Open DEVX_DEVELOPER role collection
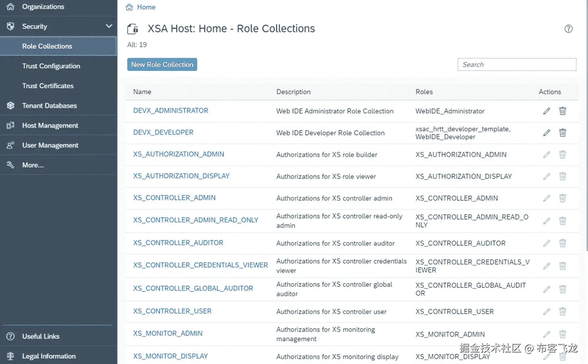 (163, 132)
